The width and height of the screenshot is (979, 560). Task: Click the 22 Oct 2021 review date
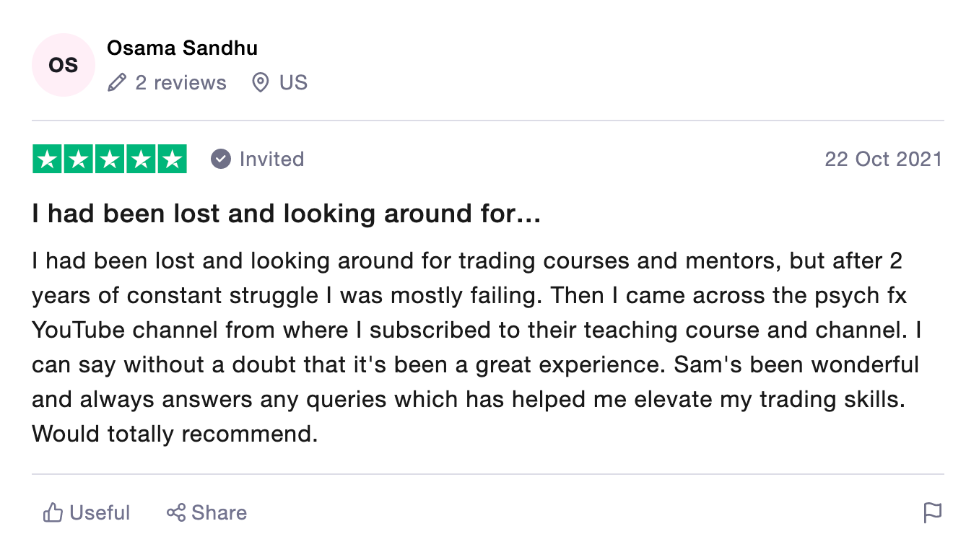883,159
